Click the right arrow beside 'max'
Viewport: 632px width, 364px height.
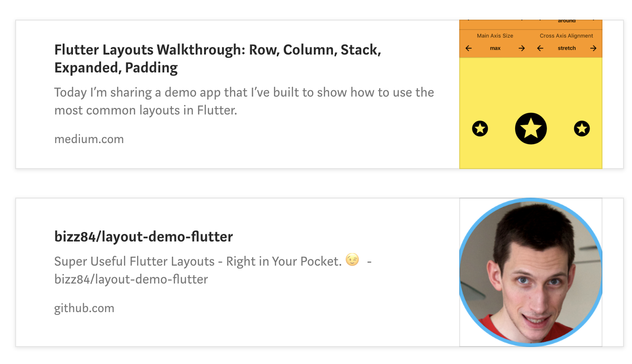pos(521,48)
